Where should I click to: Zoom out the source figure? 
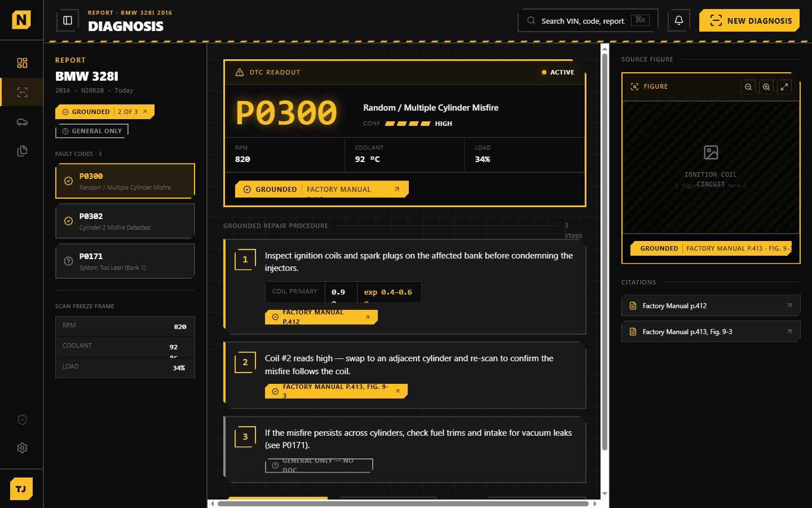click(x=748, y=87)
